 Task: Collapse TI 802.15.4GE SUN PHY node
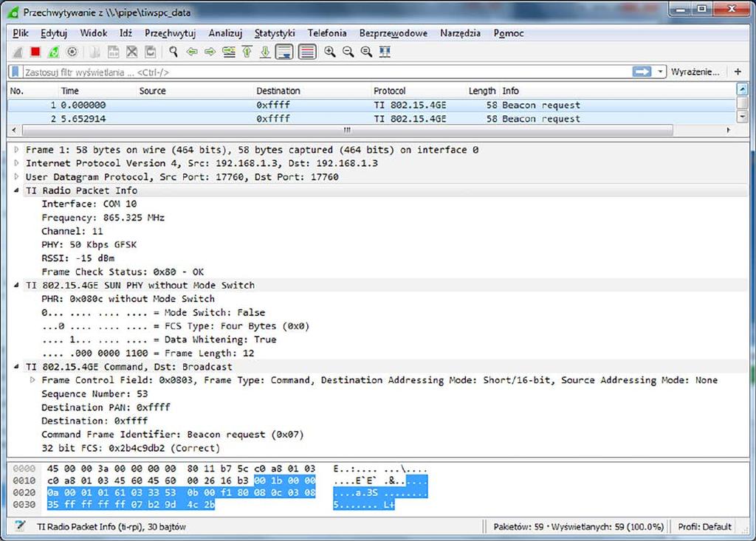[16, 285]
